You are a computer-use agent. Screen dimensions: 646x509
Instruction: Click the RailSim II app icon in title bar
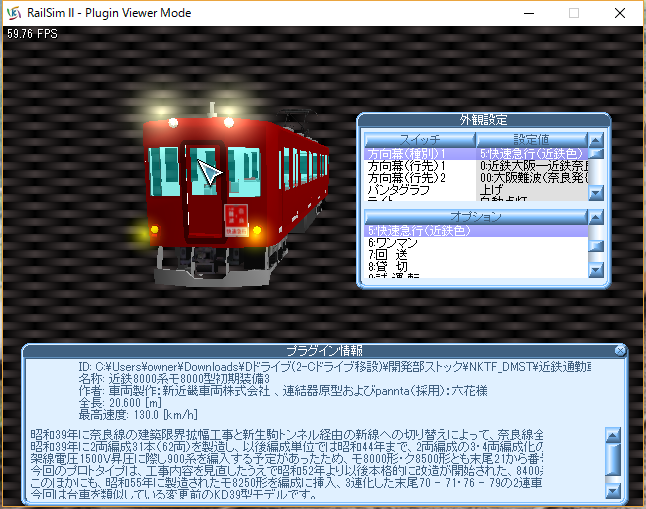pos(14,13)
